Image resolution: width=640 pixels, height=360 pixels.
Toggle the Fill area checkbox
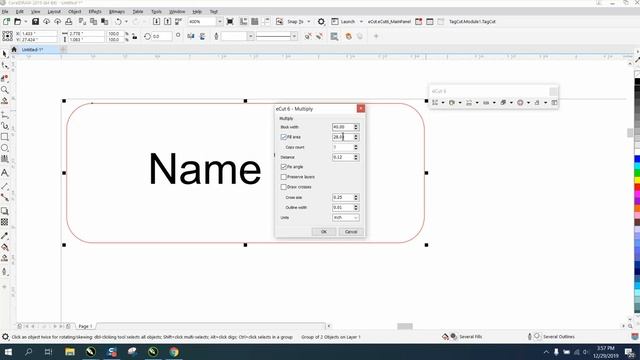tap(284, 137)
